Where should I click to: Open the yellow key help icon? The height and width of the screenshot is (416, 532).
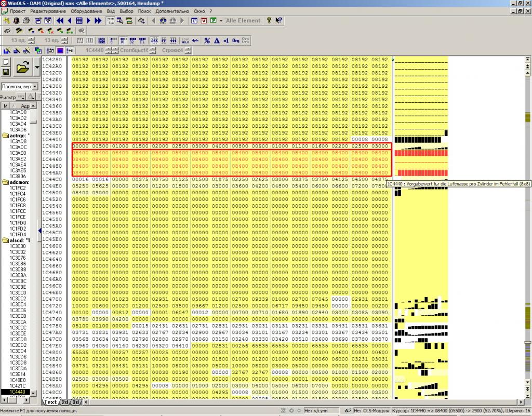point(269,21)
